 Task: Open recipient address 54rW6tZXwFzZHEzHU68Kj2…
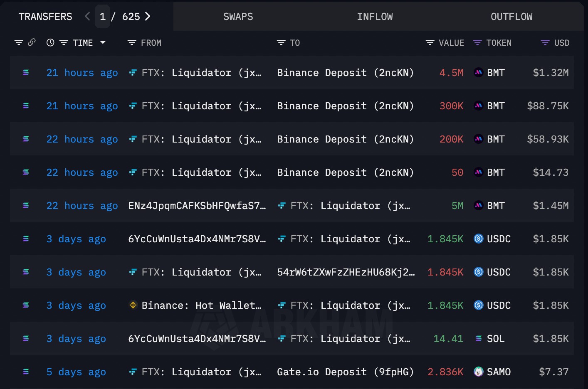click(x=346, y=272)
